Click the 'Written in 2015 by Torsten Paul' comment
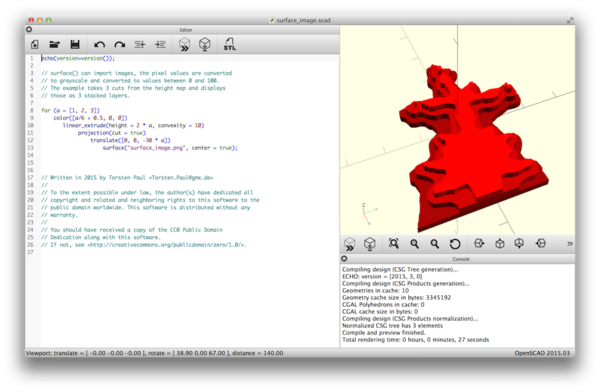 tap(127, 178)
